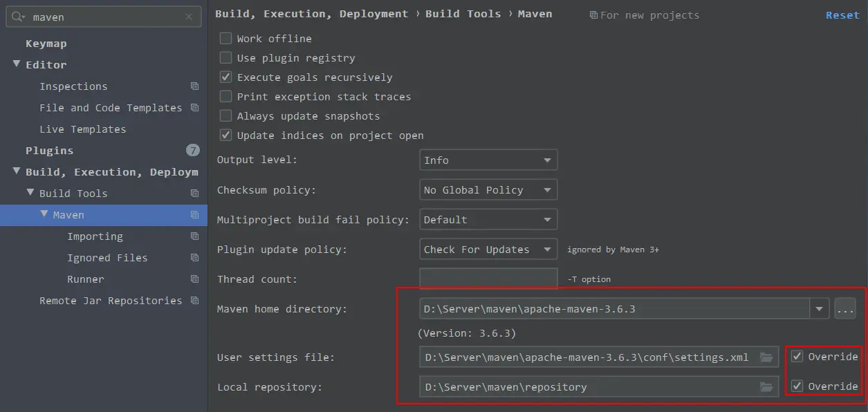Enable Print exception stack traces

coord(225,96)
